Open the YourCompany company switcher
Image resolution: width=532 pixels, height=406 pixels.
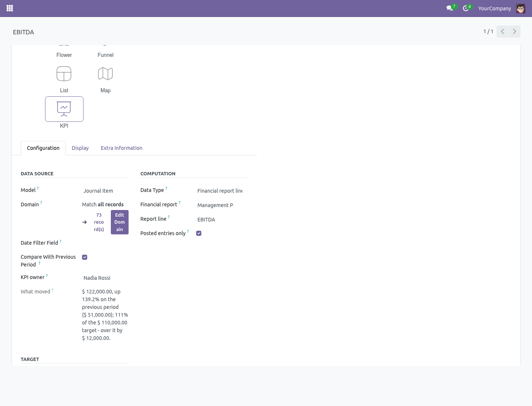tap(495, 8)
